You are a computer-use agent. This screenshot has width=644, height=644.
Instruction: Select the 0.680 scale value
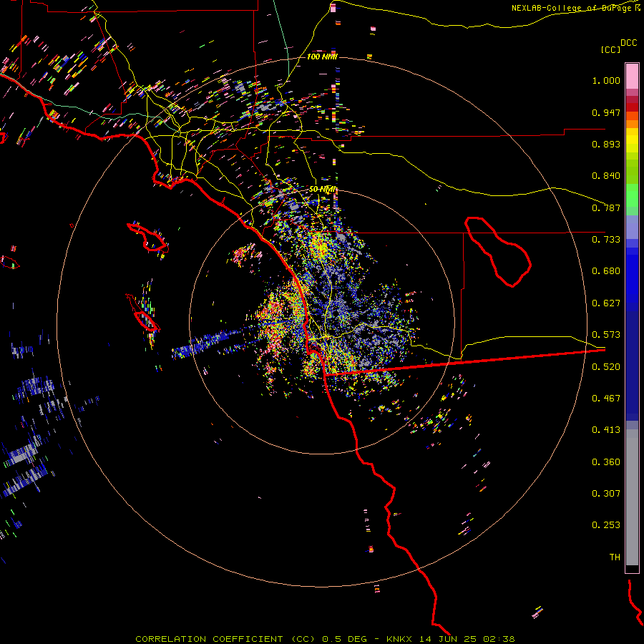point(606,271)
